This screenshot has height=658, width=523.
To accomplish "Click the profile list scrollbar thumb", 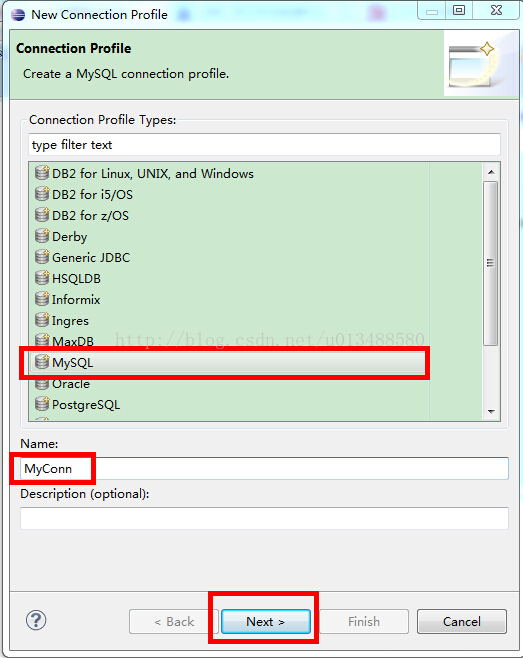I will (x=491, y=264).
